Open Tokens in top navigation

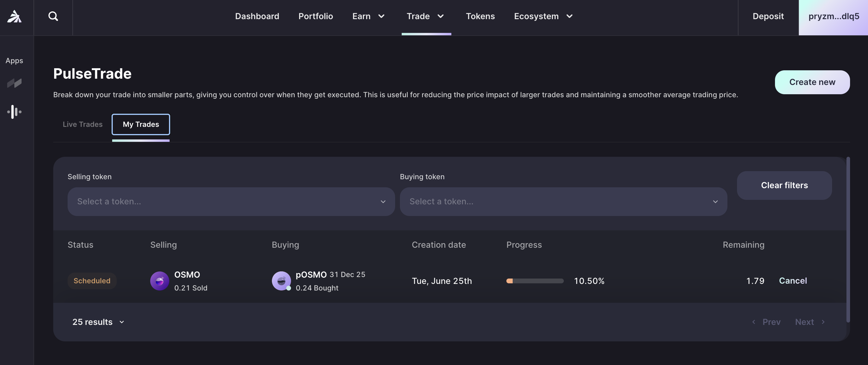[480, 16]
